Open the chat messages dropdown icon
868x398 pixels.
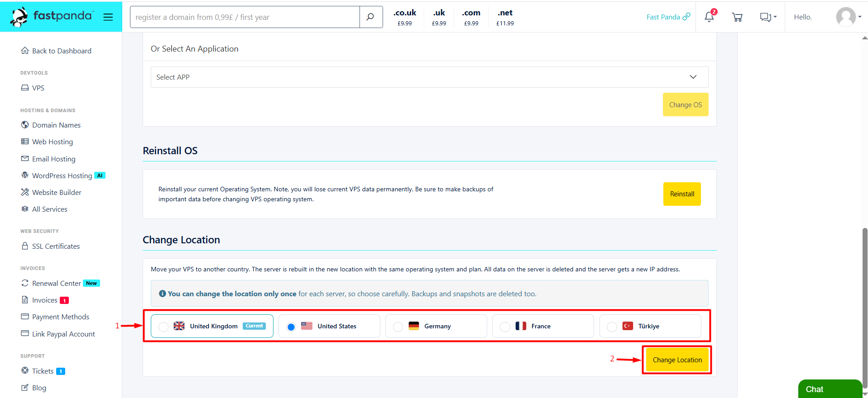pyautogui.click(x=768, y=17)
